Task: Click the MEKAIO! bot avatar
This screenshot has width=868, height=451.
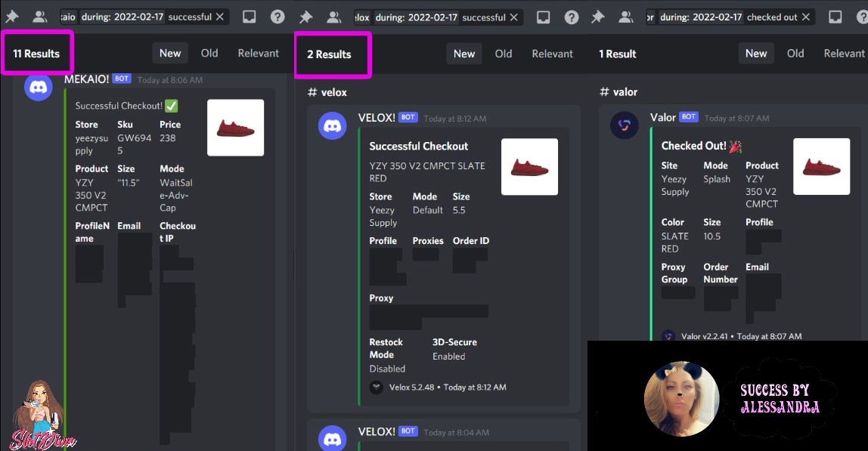Action: (x=38, y=87)
